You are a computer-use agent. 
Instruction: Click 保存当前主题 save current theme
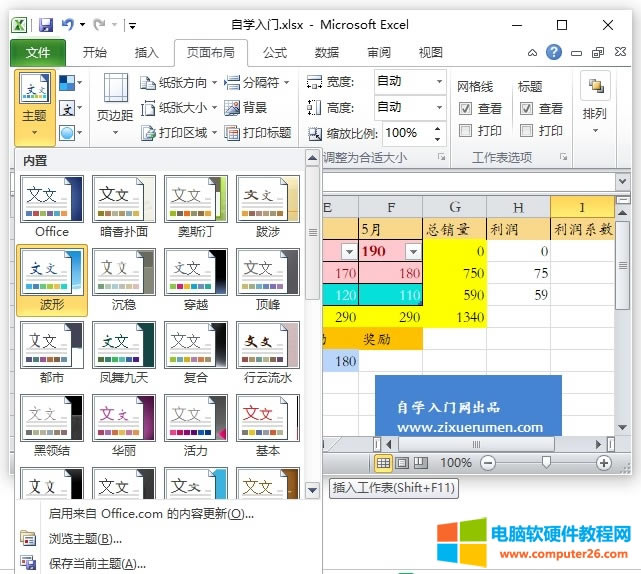pyautogui.click(x=98, y=564)
